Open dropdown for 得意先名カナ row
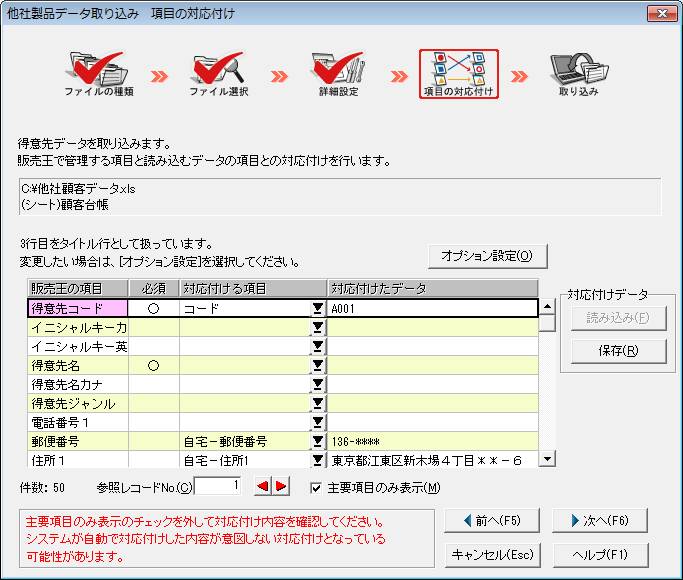 318,384
